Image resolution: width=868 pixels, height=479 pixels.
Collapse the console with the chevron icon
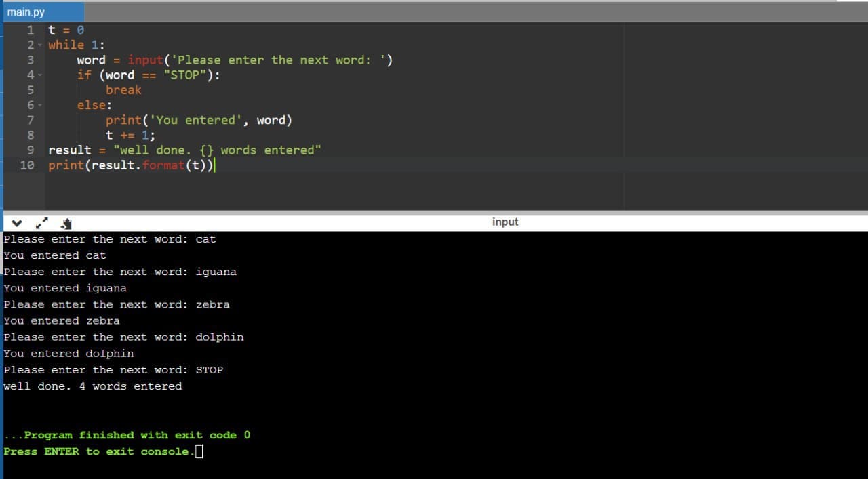tap(16, 222)
